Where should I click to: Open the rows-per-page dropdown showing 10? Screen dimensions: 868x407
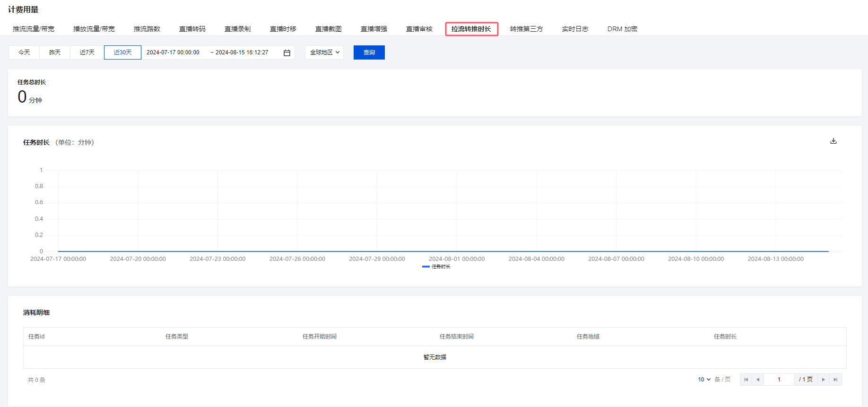[x=704, y=380]
